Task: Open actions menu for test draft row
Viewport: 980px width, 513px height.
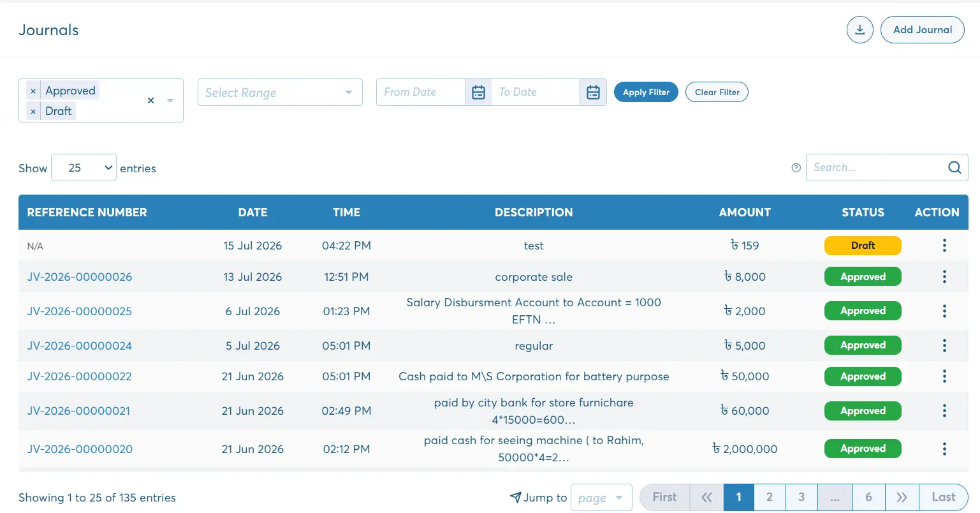Action: coord(944,246)
